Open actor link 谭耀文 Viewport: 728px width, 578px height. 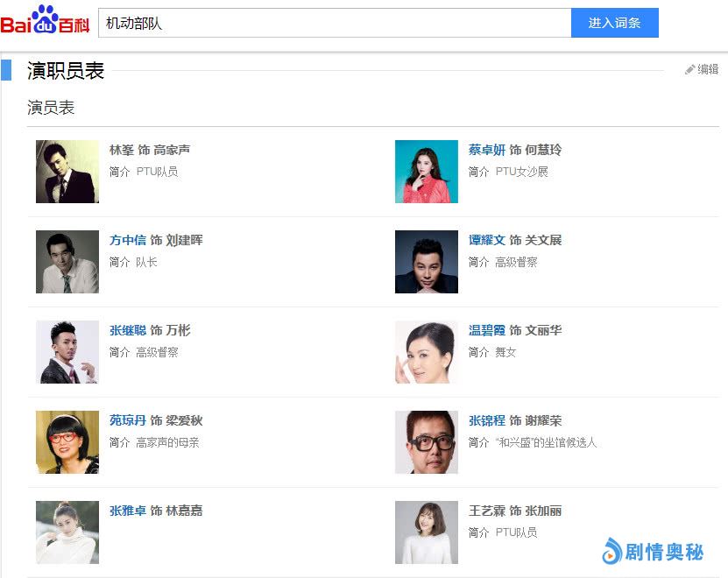pyautogui.click(x=486, y=240)
